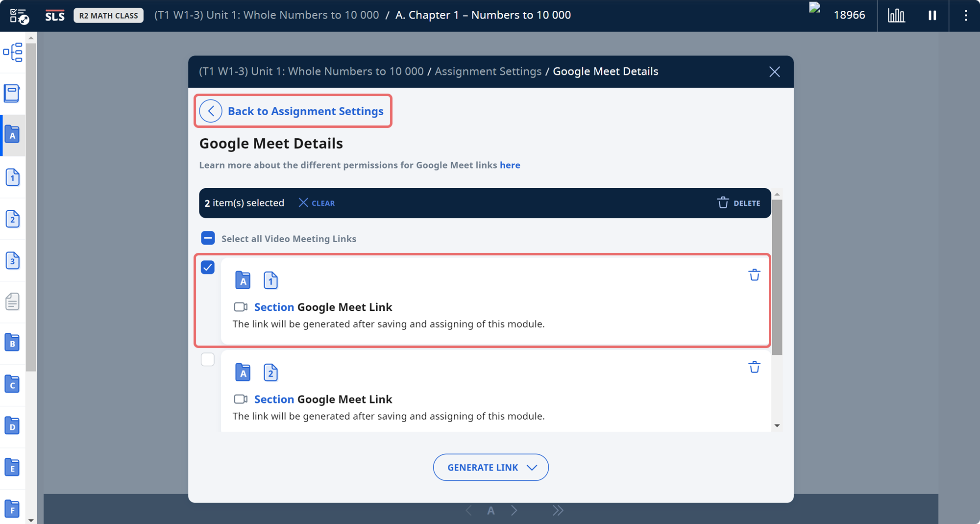Open the bar chart statistics icon in header
Screen dimensions: 980x524
coord(896,16)
